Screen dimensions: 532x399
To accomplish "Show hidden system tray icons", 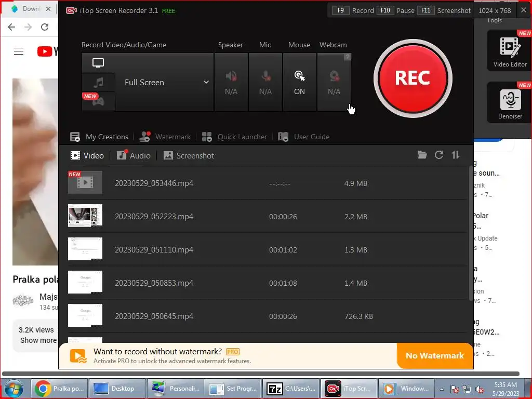I will coord(442,389).
